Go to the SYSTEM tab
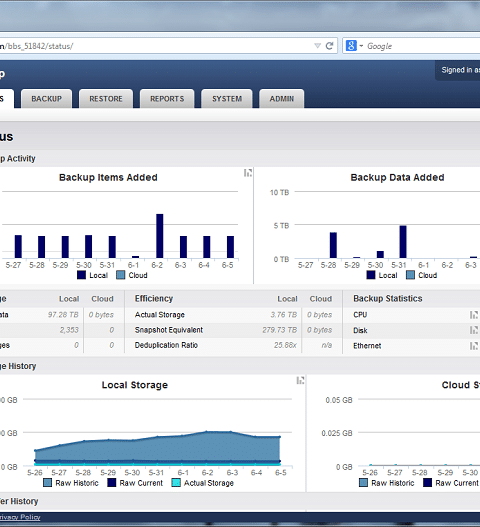The height and width of the screenshot is (527, 480). click(227, 99)
